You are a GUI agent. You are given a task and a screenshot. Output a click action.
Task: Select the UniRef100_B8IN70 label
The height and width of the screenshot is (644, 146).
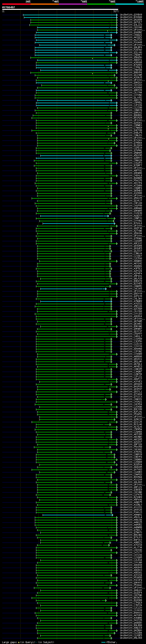131,598
